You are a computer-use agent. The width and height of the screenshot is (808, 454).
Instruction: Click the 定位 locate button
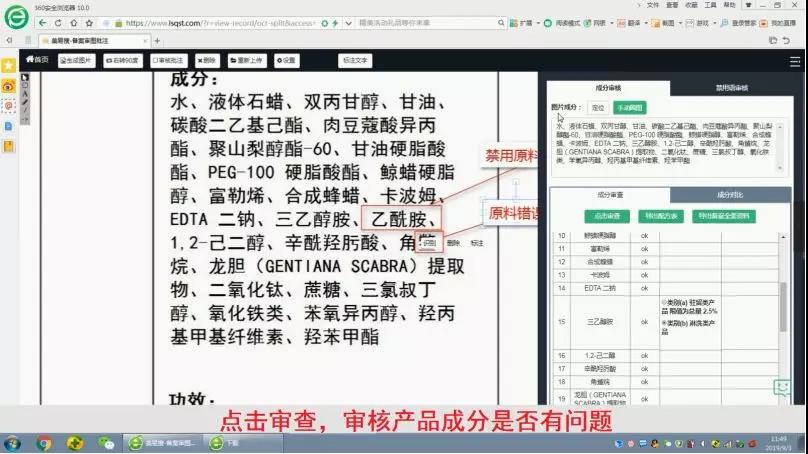tap(598, 108)
